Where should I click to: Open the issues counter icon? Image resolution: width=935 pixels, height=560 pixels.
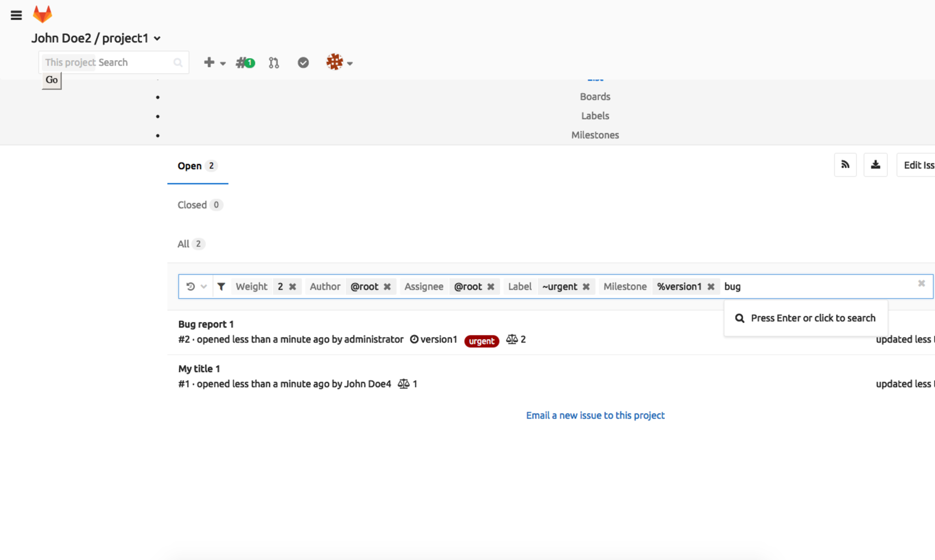click(245, 63)
